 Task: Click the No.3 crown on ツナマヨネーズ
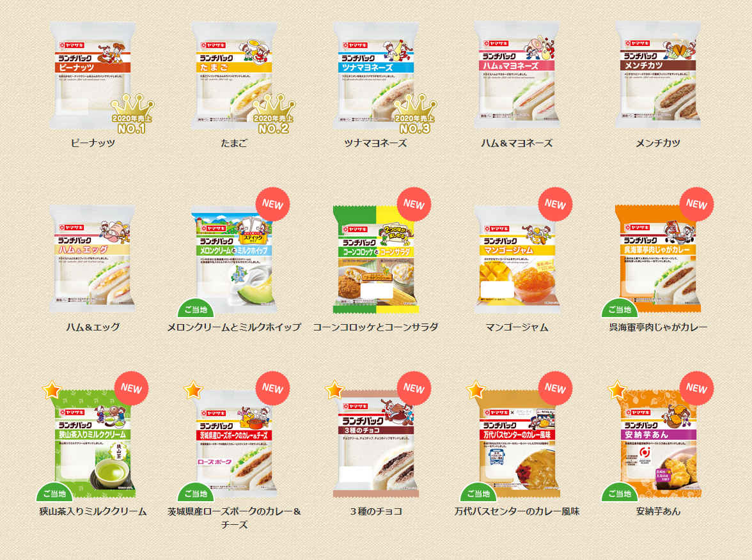point(416,114)
